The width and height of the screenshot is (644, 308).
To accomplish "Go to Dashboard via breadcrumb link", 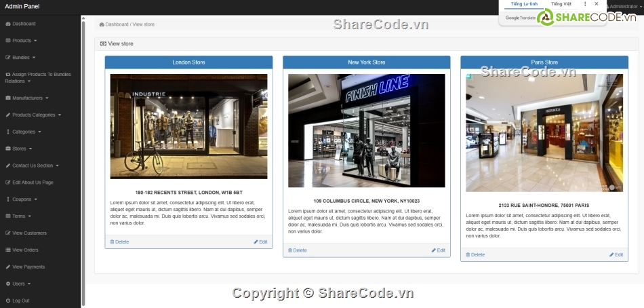I will click(117, 24).
